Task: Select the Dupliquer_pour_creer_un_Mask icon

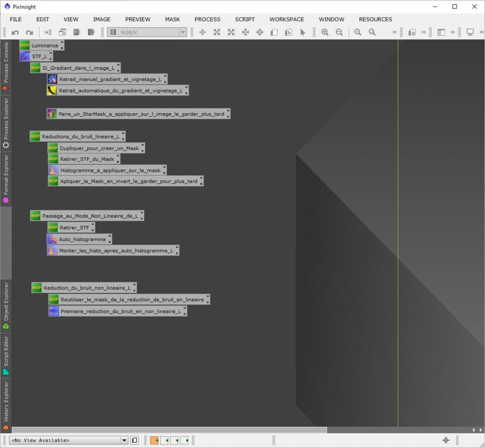Action: (x=96, y=148)
